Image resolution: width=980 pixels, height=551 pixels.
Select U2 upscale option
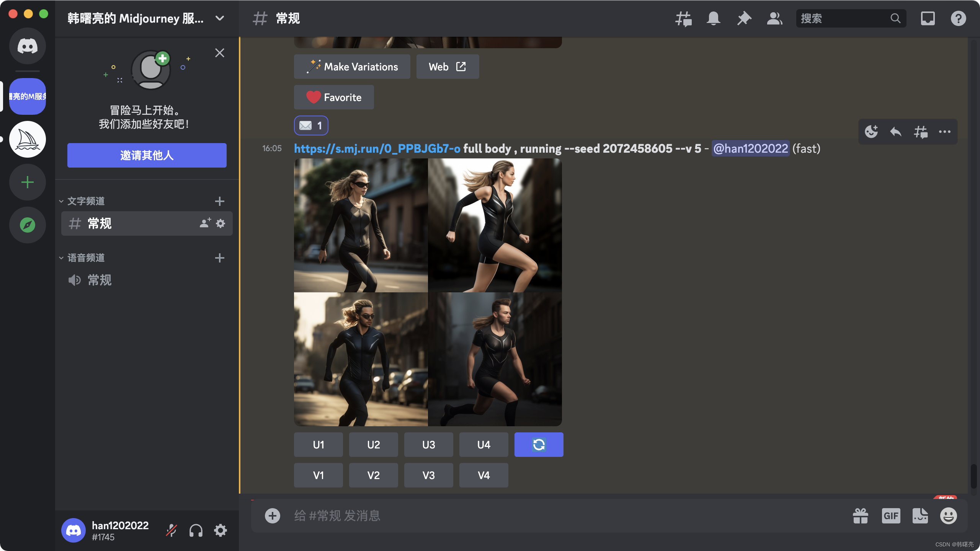click(x=374, y=445)
